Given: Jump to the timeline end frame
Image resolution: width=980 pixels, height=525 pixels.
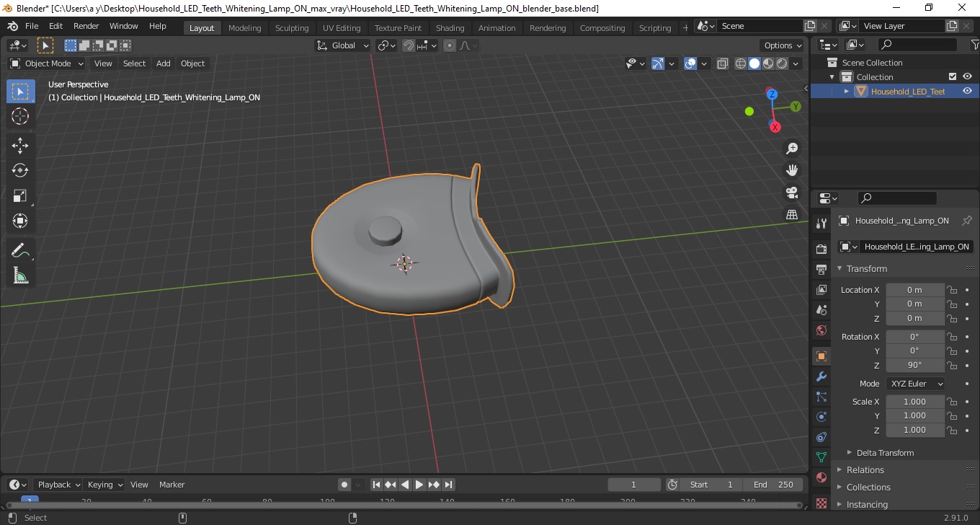Looking at the screenshot, I should click(x=448, y=485).
